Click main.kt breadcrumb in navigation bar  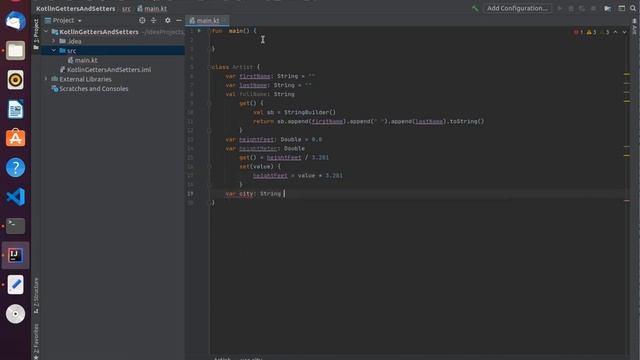(152, 8)
